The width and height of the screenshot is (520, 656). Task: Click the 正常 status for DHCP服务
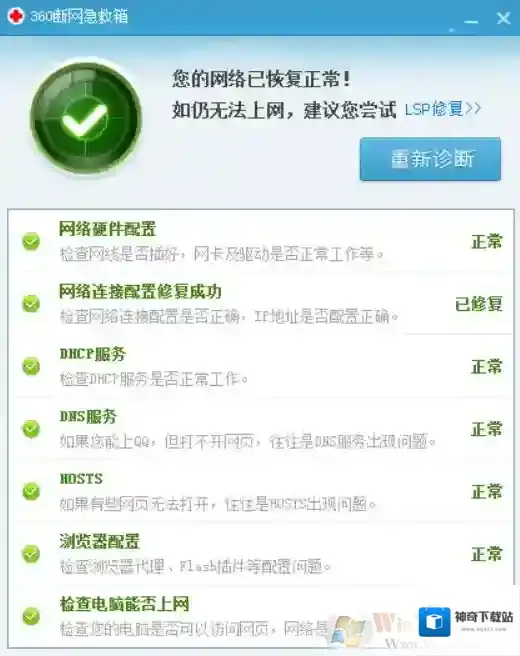pos(487,366)
